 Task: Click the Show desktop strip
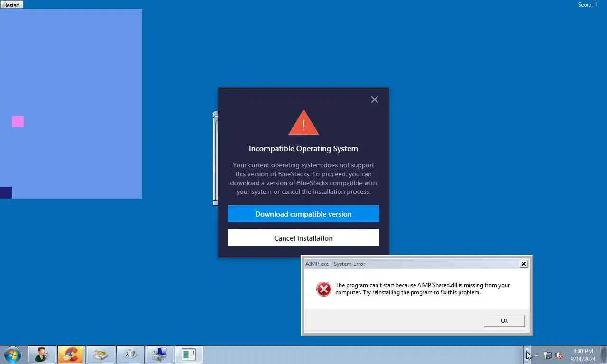coord(604,355)
